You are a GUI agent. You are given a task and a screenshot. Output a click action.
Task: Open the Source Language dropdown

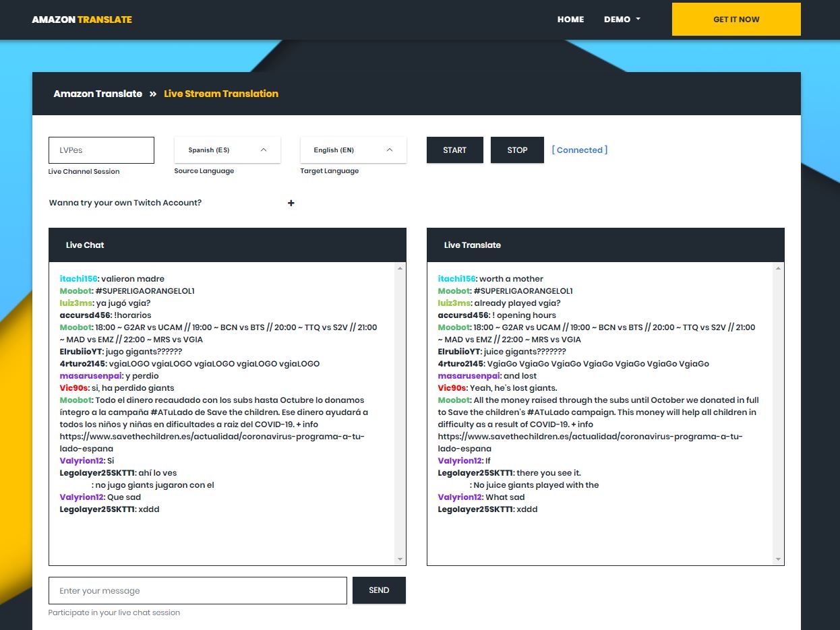(x=227, y=150)
